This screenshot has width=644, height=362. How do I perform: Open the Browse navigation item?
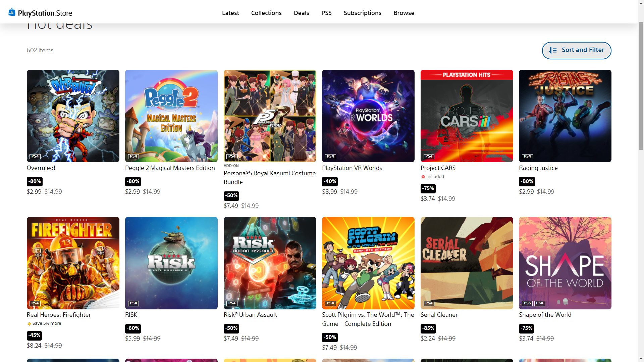pos(404,13)
